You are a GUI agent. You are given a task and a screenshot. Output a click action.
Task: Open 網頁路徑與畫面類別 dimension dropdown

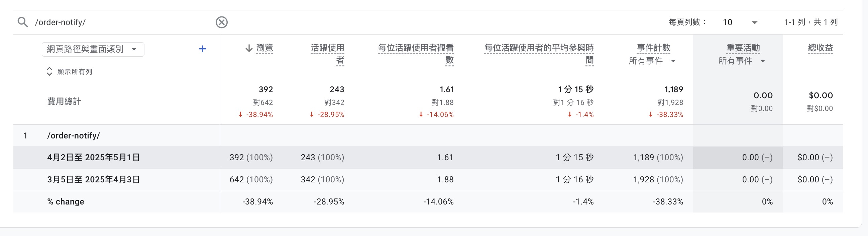[x=93, y=49]
